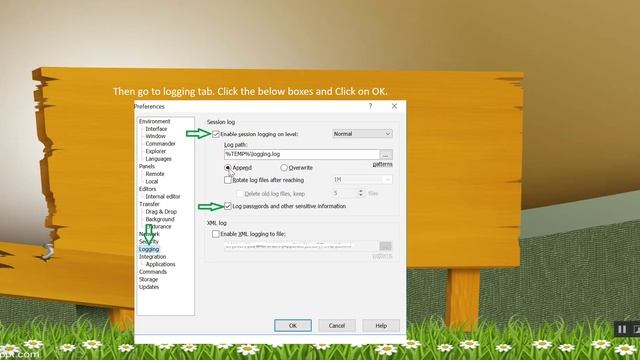This screenshot has width=640, height=360.
Task: Select Editors in preferences tree
Action: pos(147,189)
